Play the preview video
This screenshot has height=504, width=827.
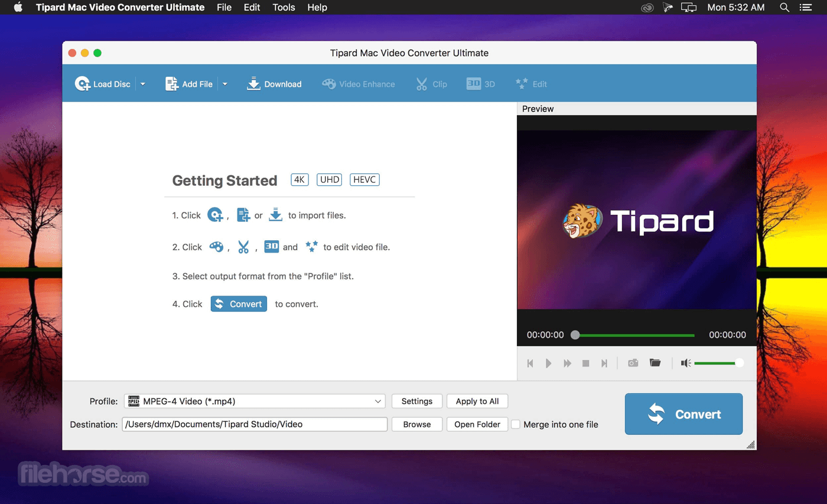[549, 364]
